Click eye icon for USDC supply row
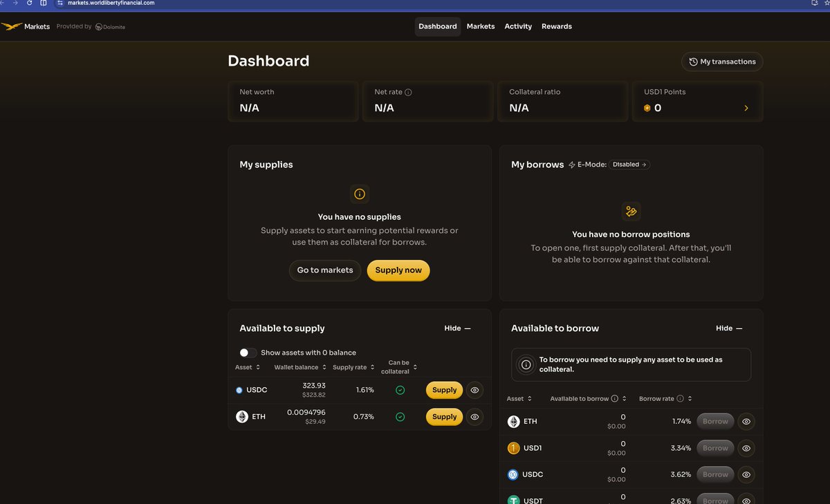The height and width of the screenshot is (504, 830). pyautogui.click(x=474, y=390)
